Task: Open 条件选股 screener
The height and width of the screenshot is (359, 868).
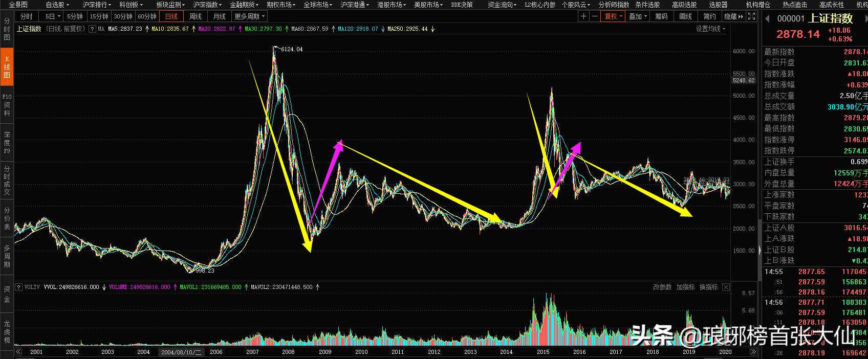Action: (647, 5)
